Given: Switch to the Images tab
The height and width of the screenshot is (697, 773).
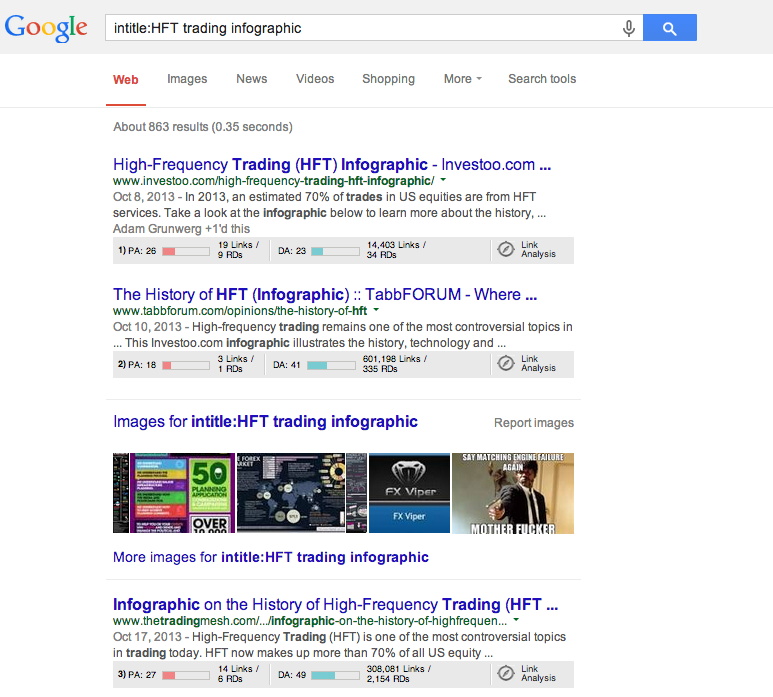Looking at the screenshot, I should tap(187, 79).
